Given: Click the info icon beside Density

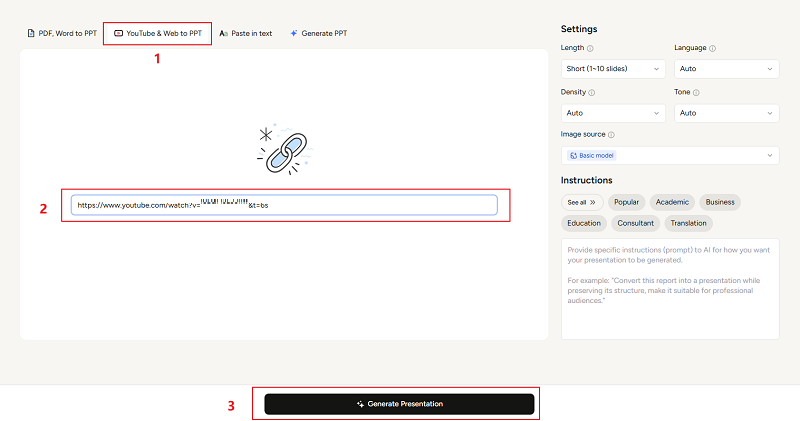Looking at the screenshot, I should click(592, 93).
